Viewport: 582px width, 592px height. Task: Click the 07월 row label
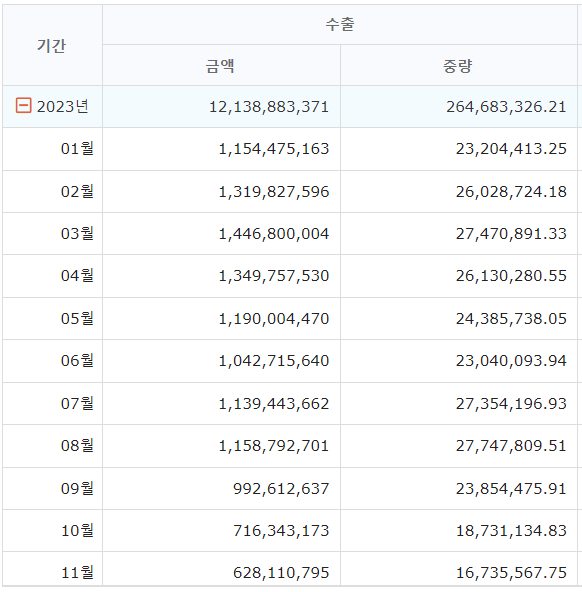[x=77, y=404]
